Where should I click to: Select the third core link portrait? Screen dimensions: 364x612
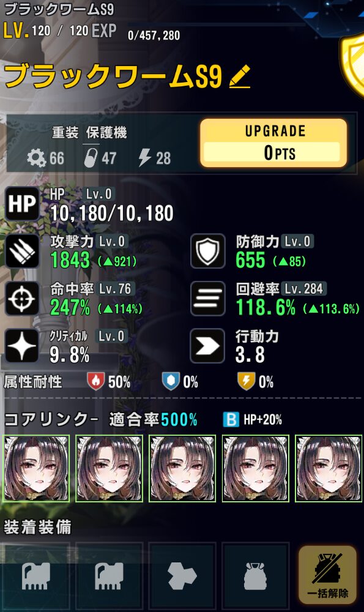click(x=182, y=468)
